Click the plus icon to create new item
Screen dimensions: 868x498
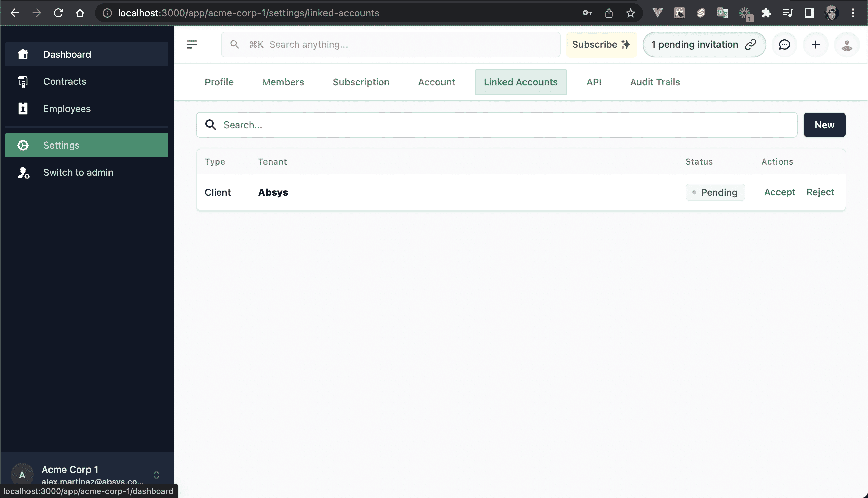pyautogui.click(x=815, y=44)
